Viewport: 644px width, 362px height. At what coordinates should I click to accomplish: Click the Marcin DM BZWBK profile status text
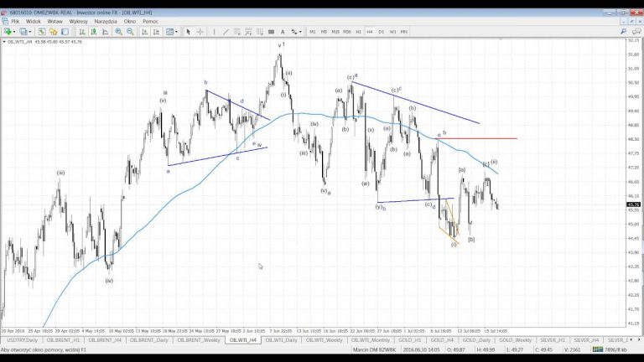374,349
